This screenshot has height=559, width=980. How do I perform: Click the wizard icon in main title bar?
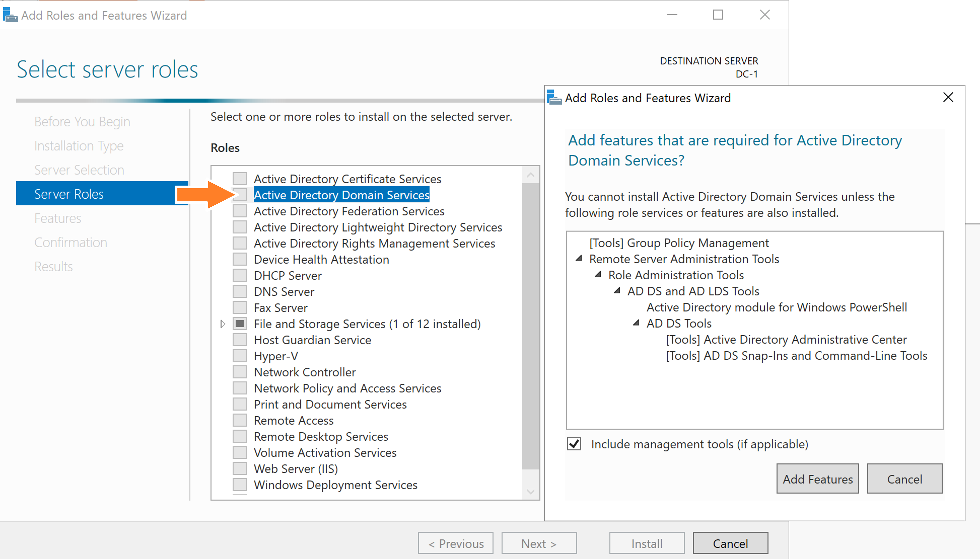click(10, 15)
